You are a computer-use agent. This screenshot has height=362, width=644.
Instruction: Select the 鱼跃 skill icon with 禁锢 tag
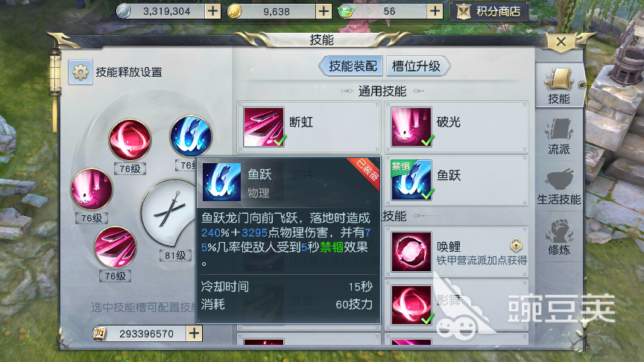point(411,180)
